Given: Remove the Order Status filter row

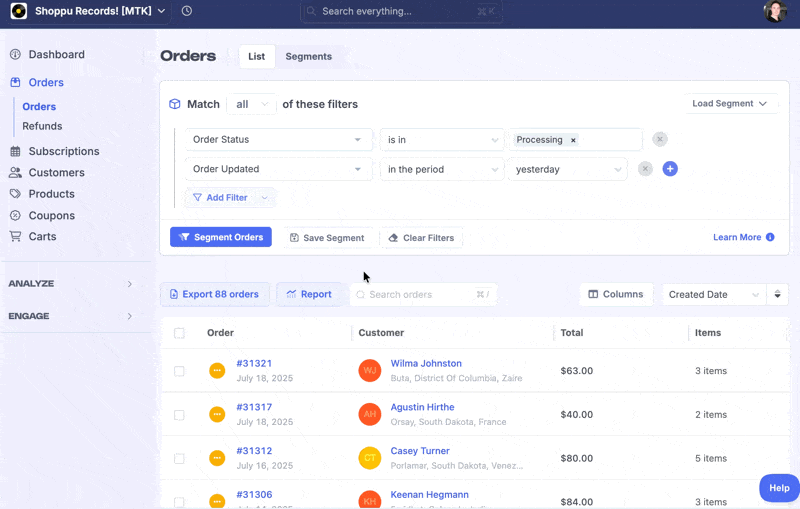Looking at the screenshot, I should tap(660, 139).
